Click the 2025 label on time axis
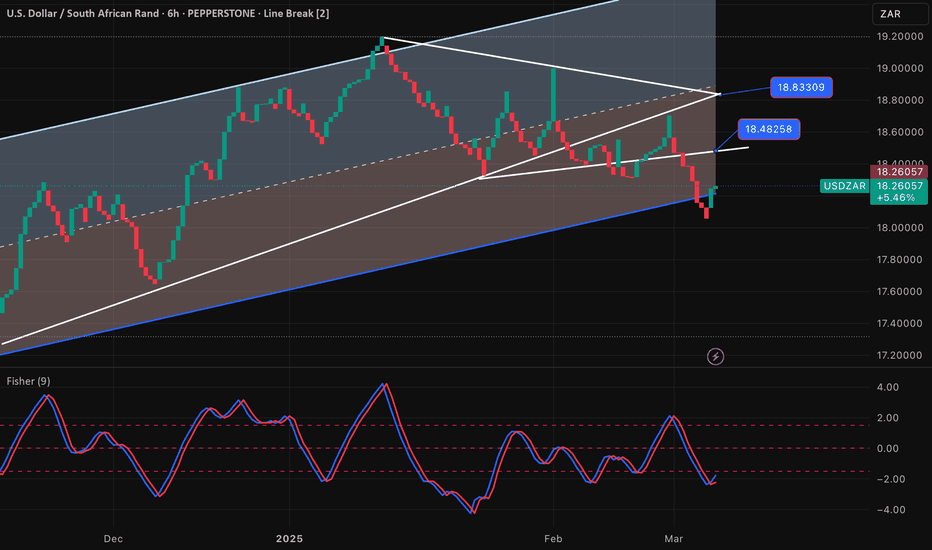Image resolution: width=932 pixels, height=550 pixels. coord(289,539)
